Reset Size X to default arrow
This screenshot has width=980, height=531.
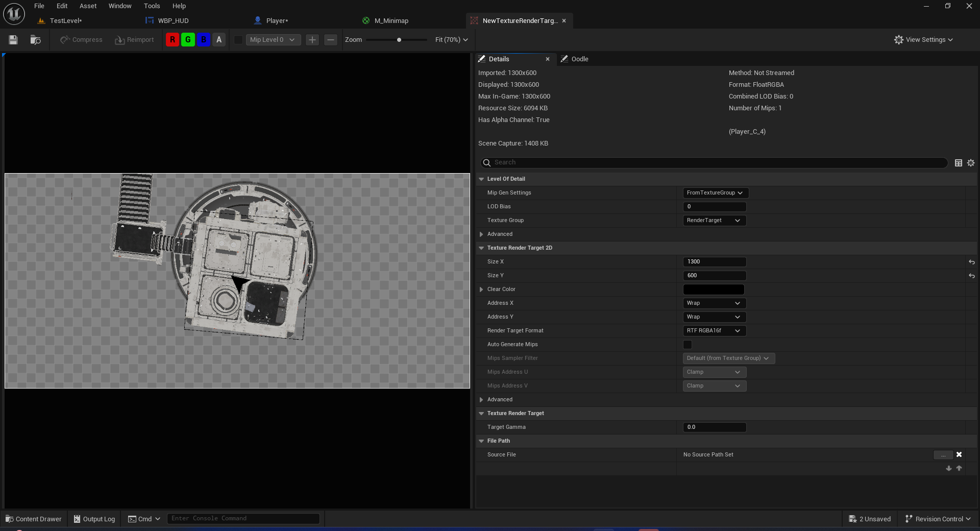[972, 262]
